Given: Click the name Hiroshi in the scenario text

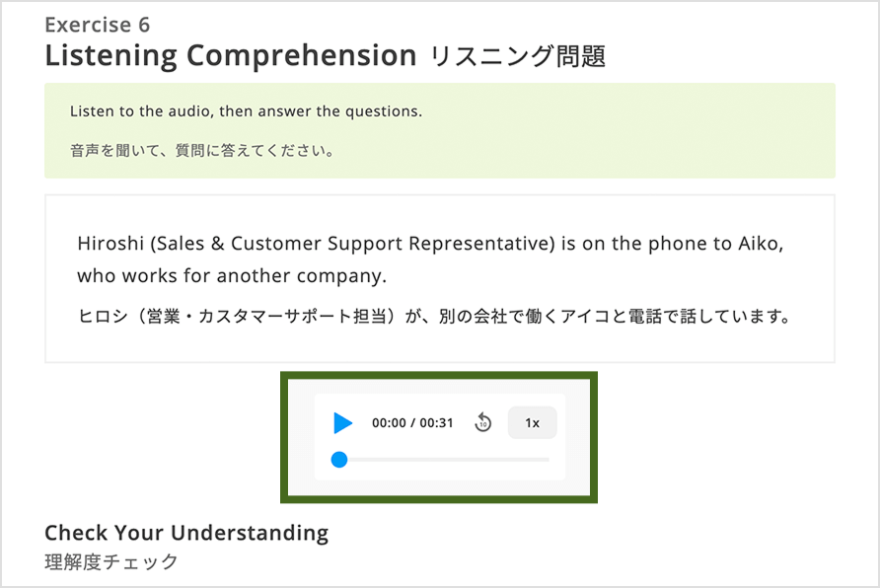Looking at the screenshot, I should point(110,244).
